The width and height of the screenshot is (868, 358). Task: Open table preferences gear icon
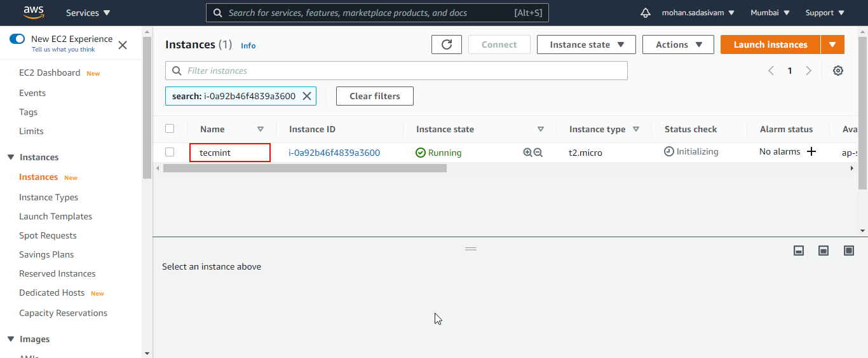(x=838, y=71)
